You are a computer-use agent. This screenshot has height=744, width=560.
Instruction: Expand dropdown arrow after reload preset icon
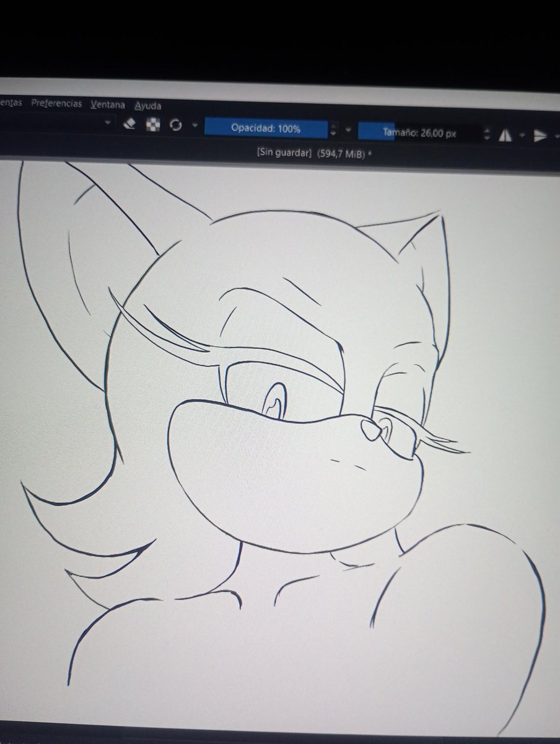click(x=195, y=126)
